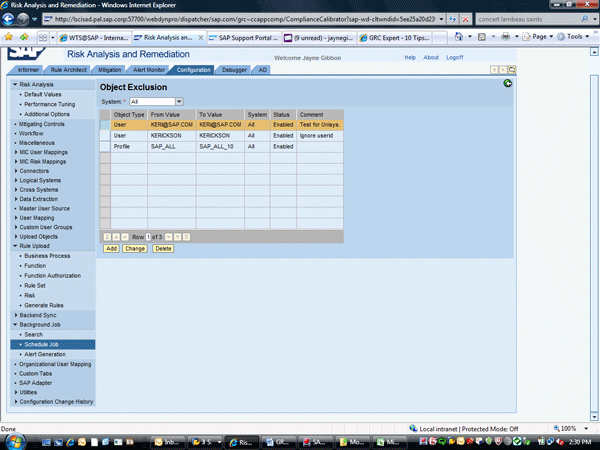Click zoom level 100% in status bar

[x=568, y=429]
